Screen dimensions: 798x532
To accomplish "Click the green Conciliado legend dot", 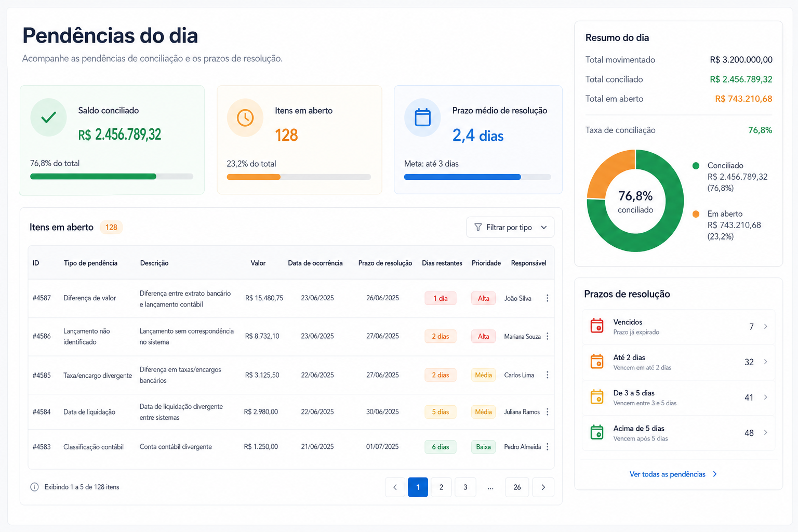I will click(x=696, y=166).
